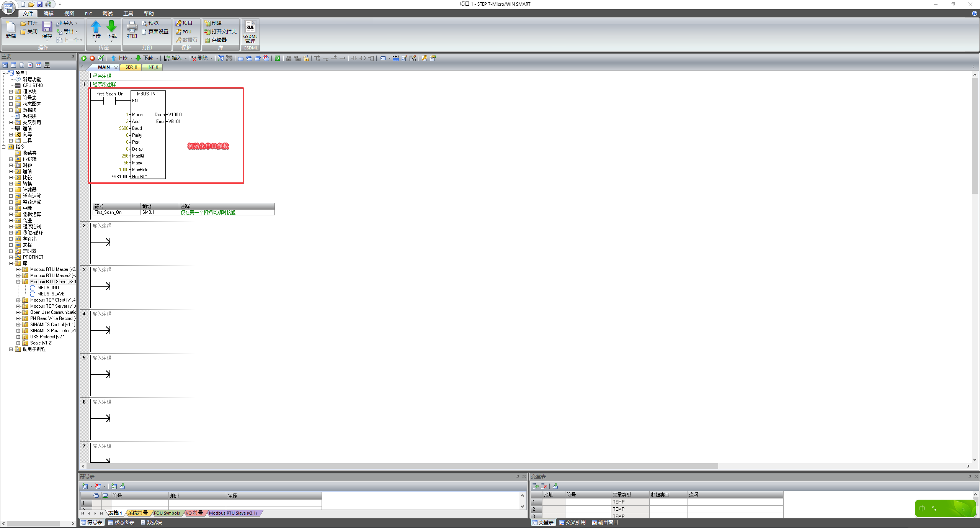Collapse the Modbus RTU Slave library node

pyautogui.click(x=18, y=282)
